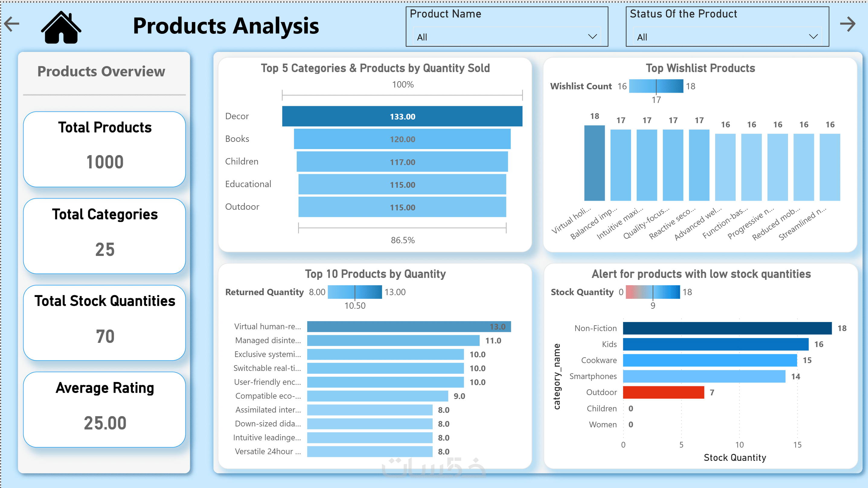The width and height of the screenshot is (868, 488).
Task: Expand the Status Of the Product dropdown
Action: [727, 37]
